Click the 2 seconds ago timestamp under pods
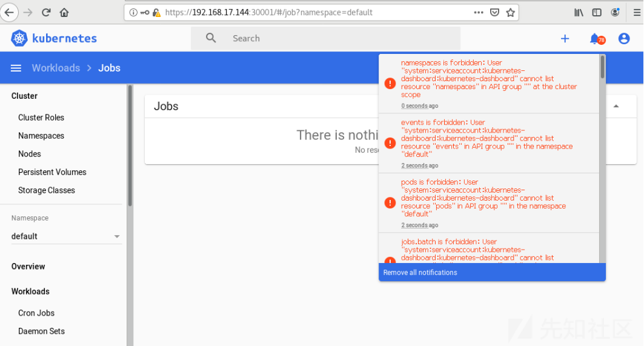 pyautogui.click(x=420, y=225)
